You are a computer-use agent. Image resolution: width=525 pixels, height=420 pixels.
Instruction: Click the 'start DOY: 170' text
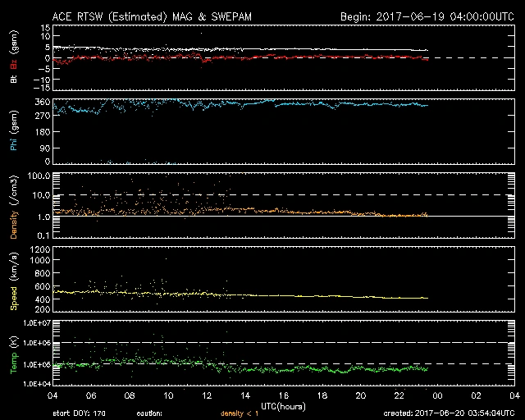point(79,413)
